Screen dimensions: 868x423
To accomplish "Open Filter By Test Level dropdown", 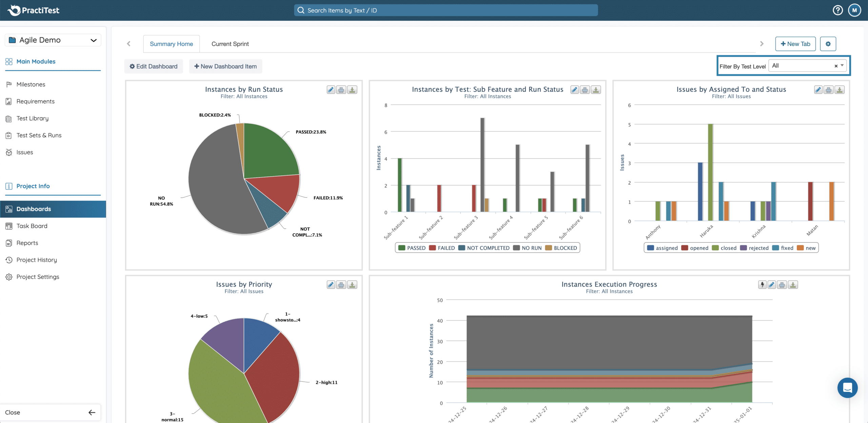I will (807, 66).
